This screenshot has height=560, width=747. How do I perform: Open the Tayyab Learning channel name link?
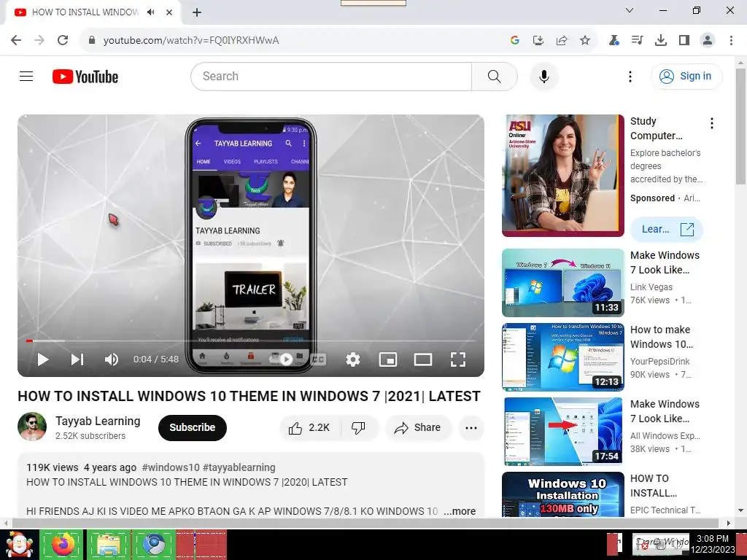point(98,421)
